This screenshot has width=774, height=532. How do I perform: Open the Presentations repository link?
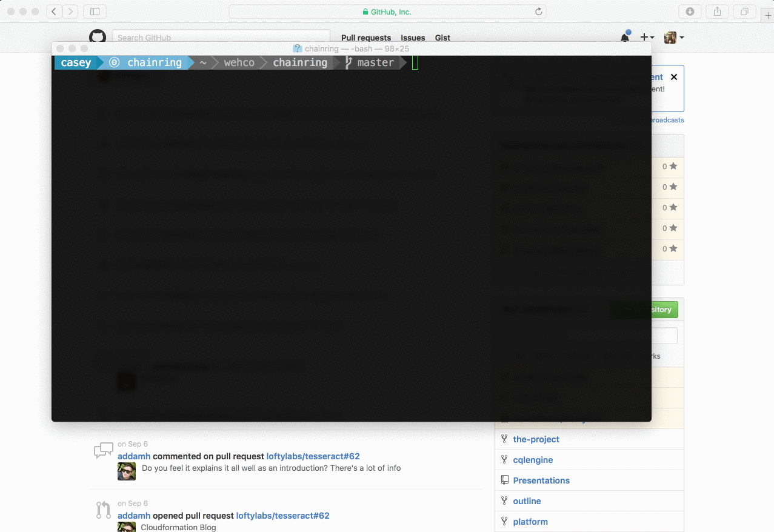pos(541,480)
